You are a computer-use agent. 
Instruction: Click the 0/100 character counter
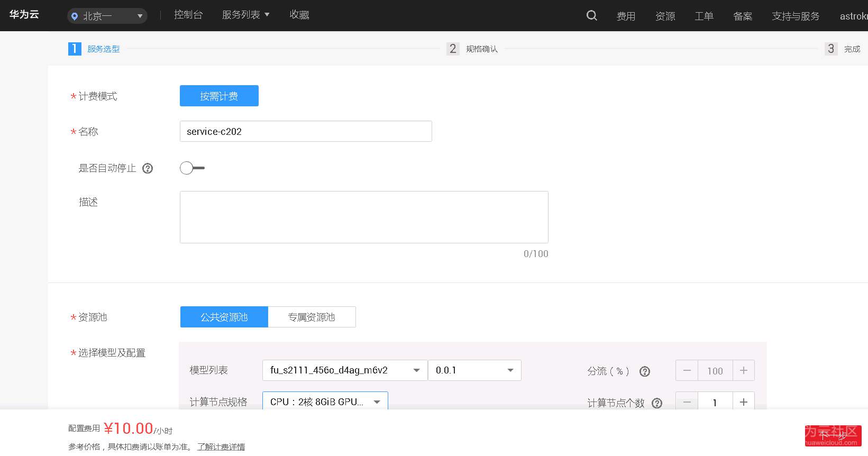point(536,254)
